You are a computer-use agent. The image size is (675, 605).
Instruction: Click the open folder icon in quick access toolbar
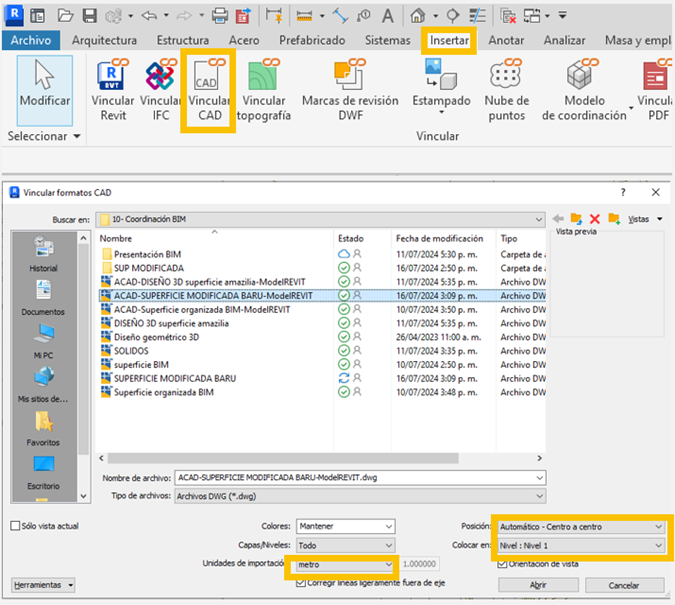65,16
